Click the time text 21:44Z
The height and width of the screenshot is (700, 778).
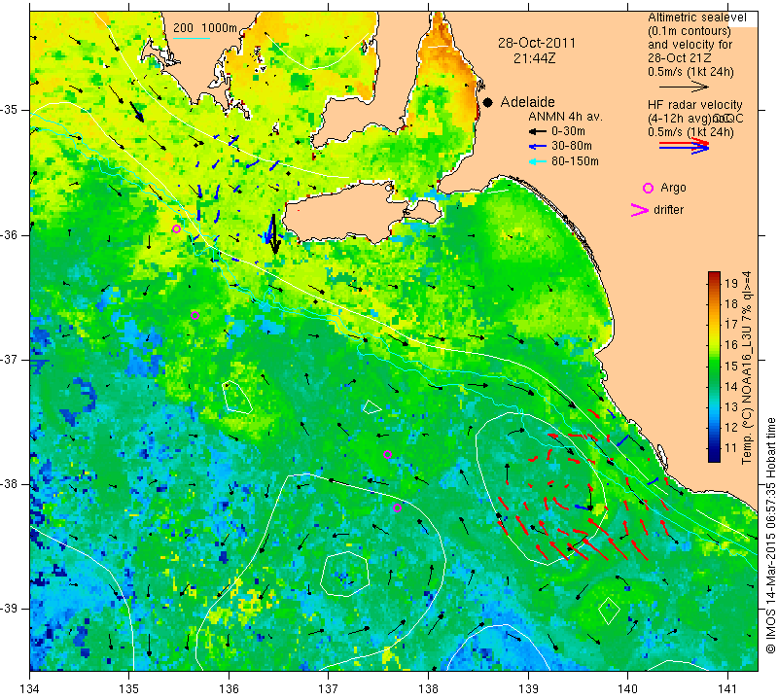point(534,58)
